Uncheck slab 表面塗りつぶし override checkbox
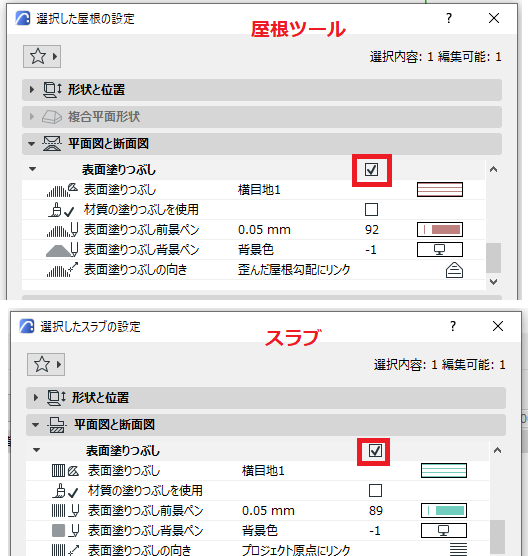Screen dimensions: 528x556 pyautogui.click(x=375, y=451)
